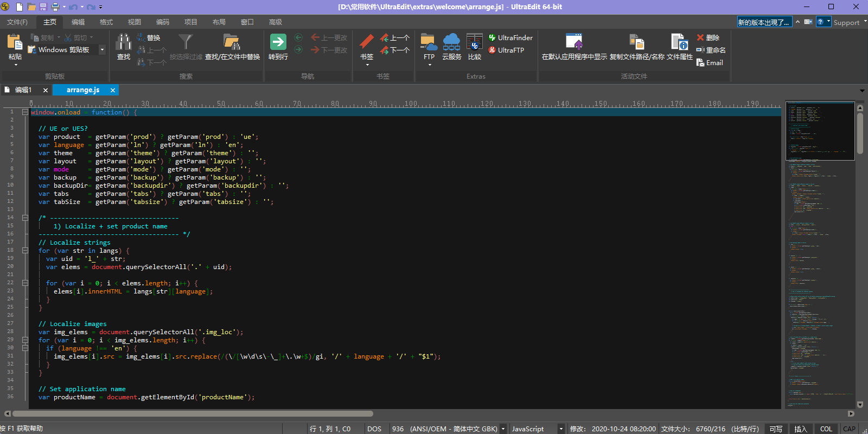Switch to the 视图 (View) ribbon tab
Viewport: 868px width, 434px height.
134,22
